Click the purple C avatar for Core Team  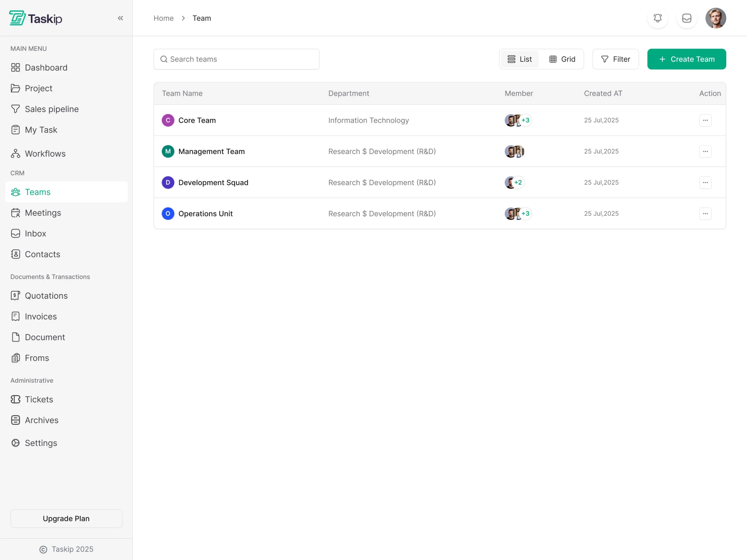pos(168,120)
